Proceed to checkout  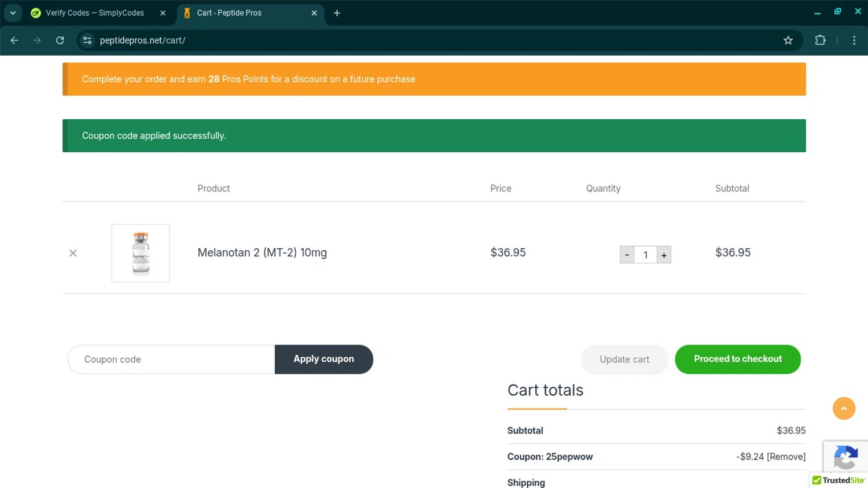738,359
